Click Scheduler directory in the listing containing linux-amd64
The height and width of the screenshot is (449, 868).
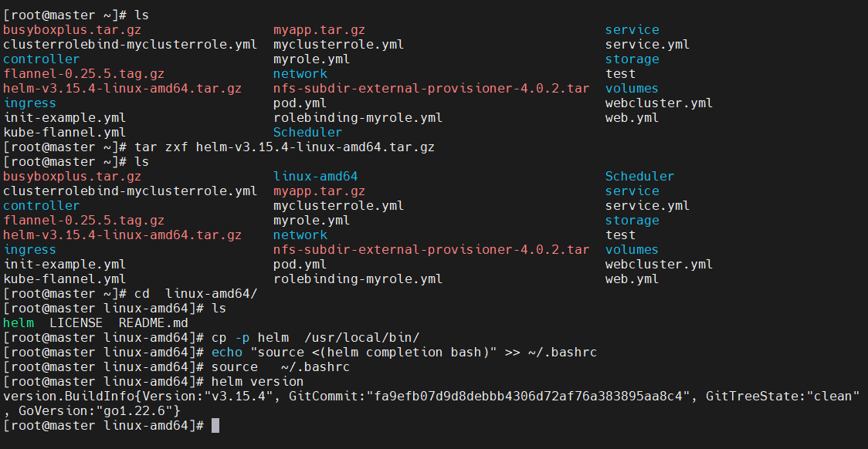coord(639,177)
